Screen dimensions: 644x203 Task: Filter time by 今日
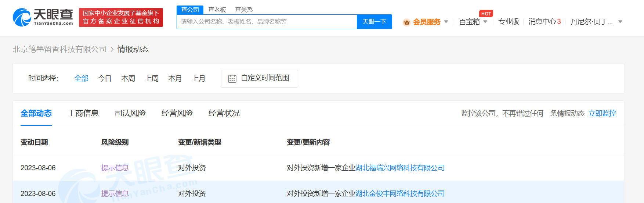coord(105,78)
